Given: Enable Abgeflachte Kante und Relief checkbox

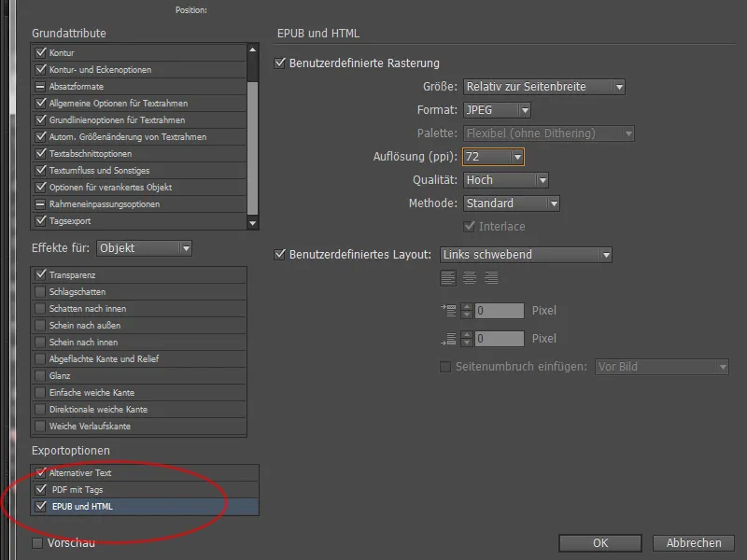Looking at the screenshot, I should pyautogui.click(x=40, y=358).
